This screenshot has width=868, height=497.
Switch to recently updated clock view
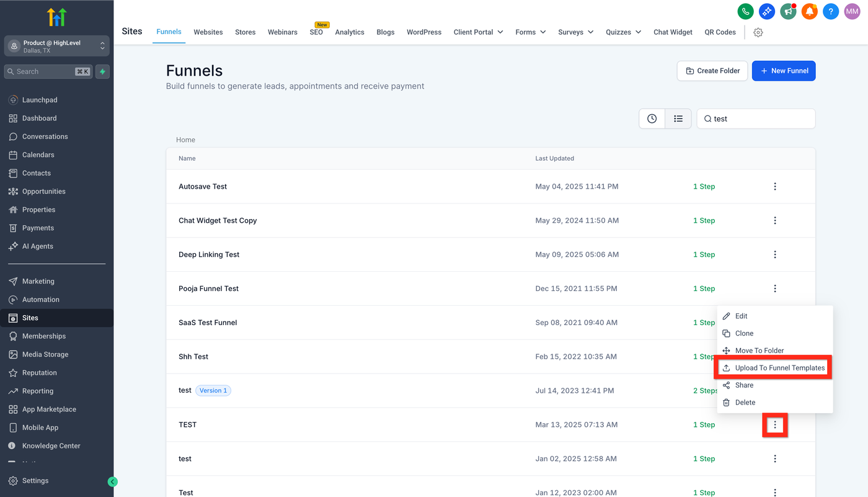tap(652, 119)
